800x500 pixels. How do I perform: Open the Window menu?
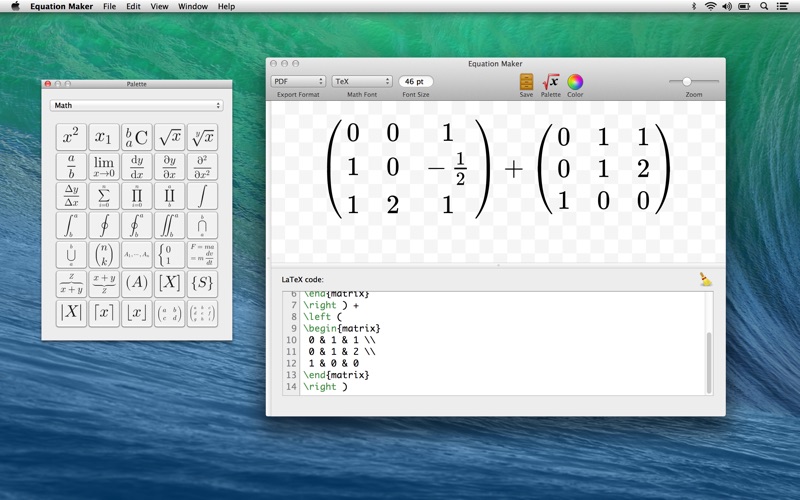point(193,6)
